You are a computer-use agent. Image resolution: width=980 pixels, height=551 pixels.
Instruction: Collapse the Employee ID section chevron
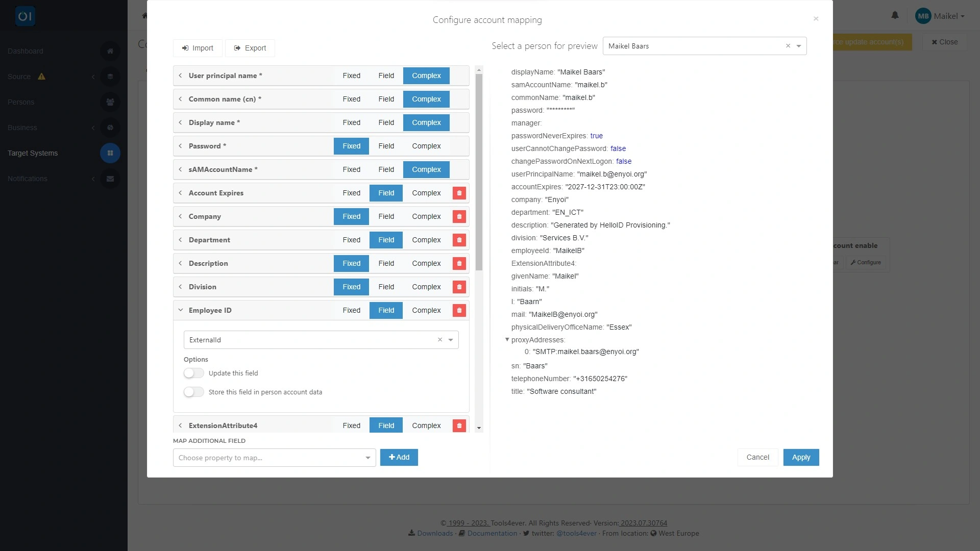(x=180, y=310)
